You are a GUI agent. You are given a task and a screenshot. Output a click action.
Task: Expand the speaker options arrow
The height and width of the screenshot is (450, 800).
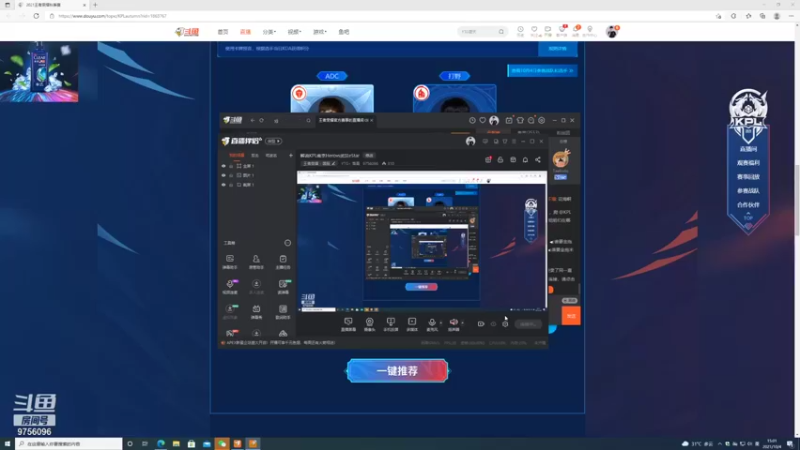pyautogui.click(x=462, y=322)
